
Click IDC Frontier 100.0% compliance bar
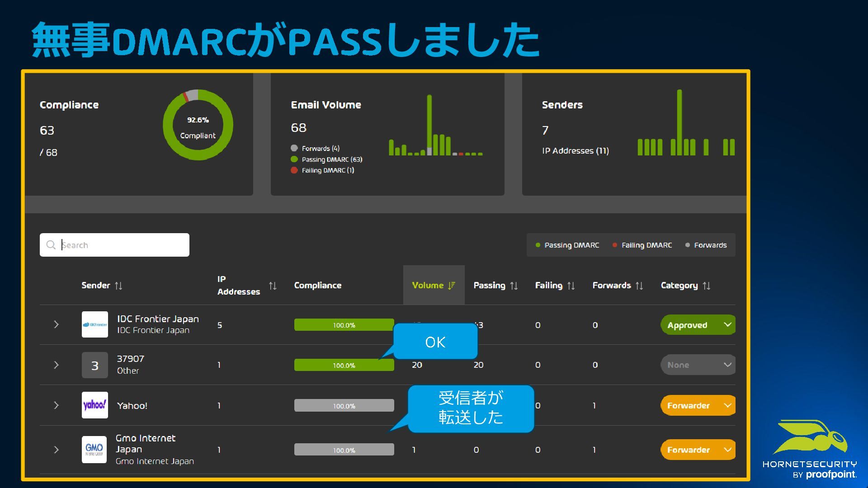click(344, 325)
